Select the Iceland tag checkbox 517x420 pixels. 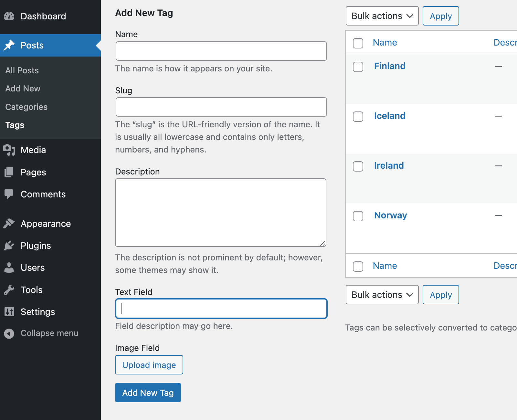pos(358,117)
